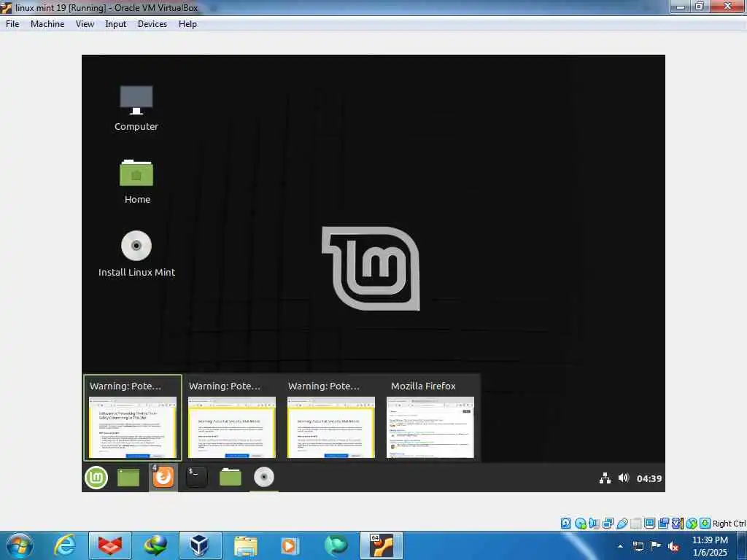Screen dimensions: 747x560
Task: Open the Action Center flag tray icon
Action: coord(656,545)
